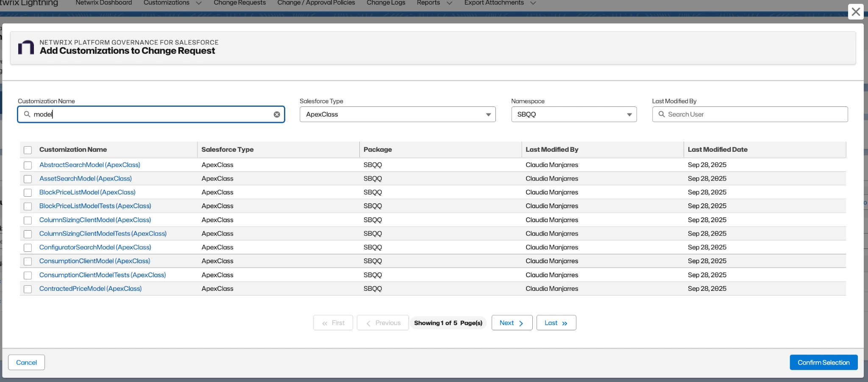Click the Next page chevron icon

coord(521,323)
